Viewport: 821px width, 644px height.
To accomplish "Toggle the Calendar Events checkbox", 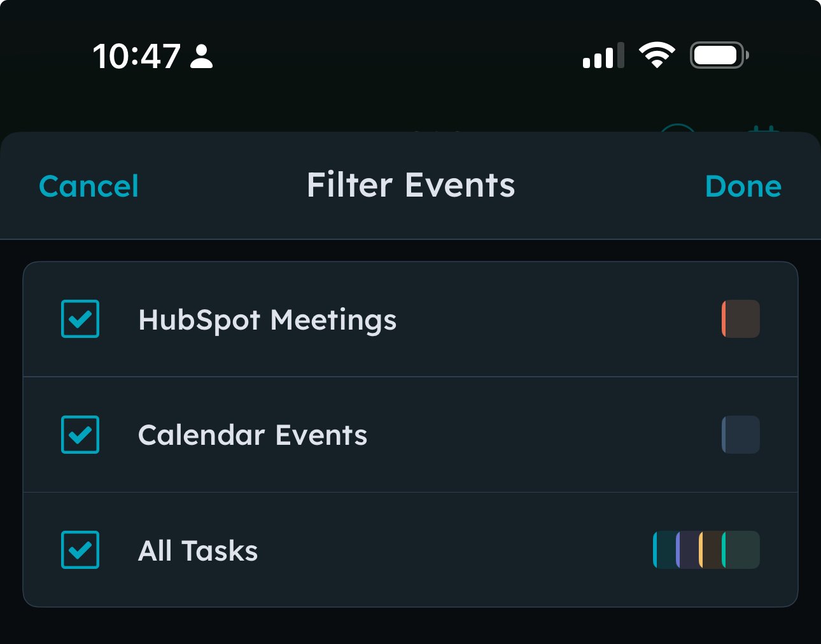I will (x=80, y=435).
